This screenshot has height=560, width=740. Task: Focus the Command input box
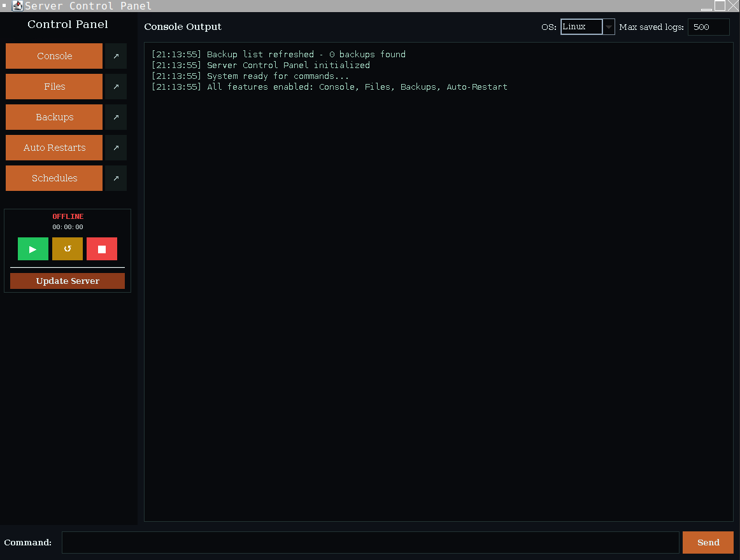click(369, 542)
